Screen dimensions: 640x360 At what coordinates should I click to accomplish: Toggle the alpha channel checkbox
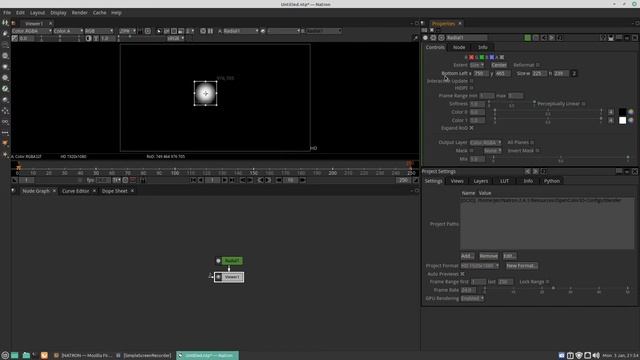(x=502, y=58)
